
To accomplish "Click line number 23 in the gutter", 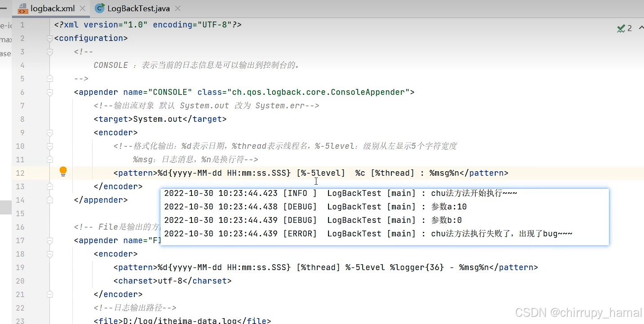I will click(20, 321).
